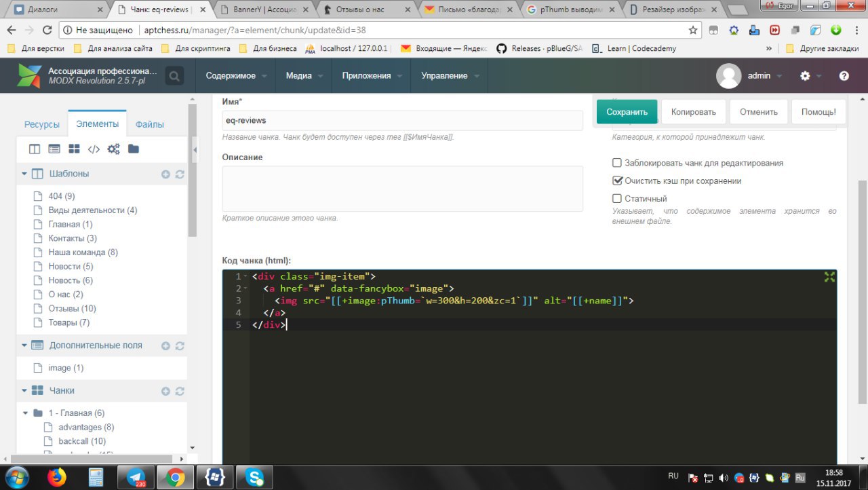Switch to the pThumb выводим browser tab
The width and height of the screenshot is (868, 490).
pyautogui.click(x=572, y=10)
